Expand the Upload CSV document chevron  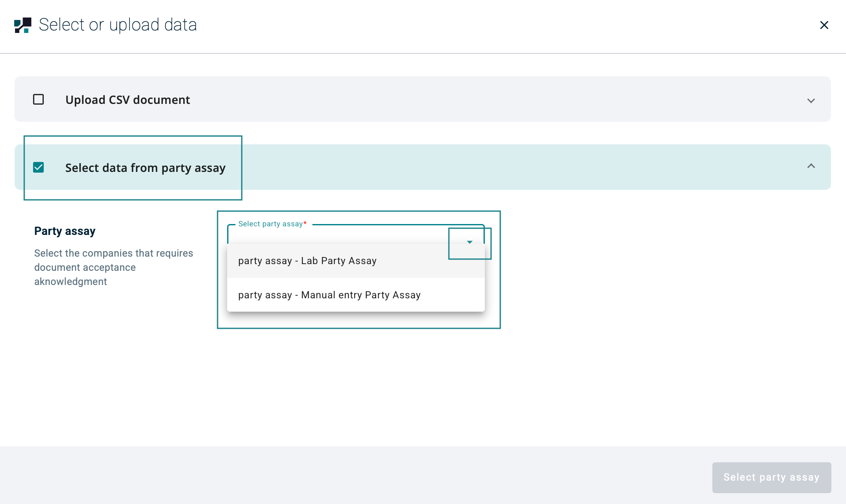811,101
